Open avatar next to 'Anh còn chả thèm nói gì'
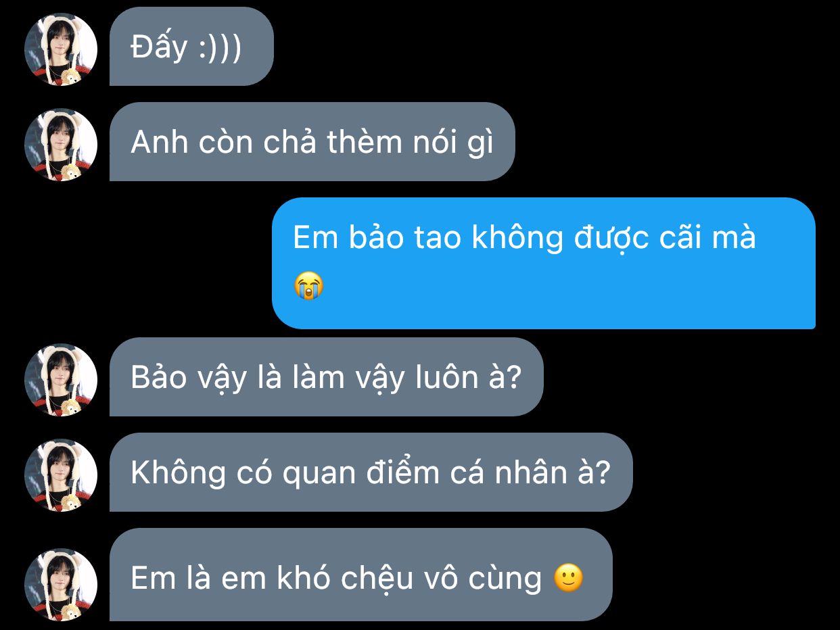 click(61, 145)
